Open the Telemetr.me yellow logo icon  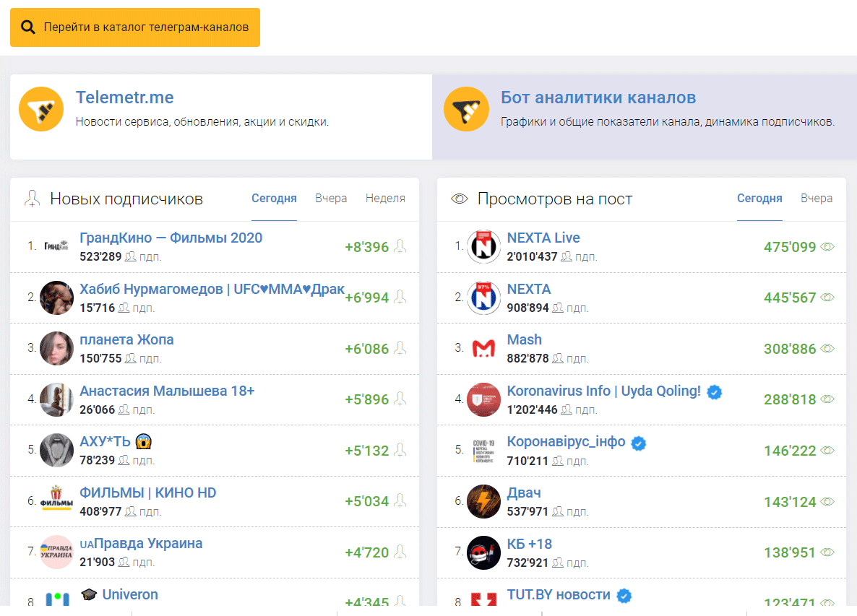41,109
